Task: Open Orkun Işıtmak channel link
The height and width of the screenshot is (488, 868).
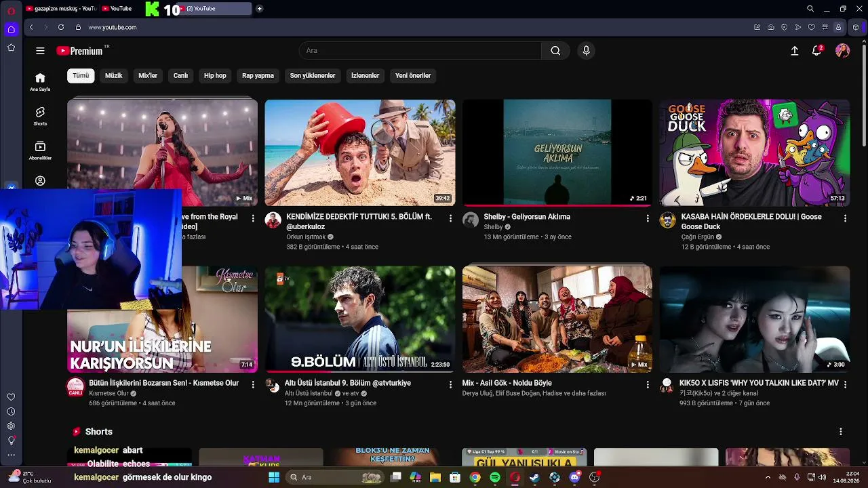Action: point(306,237)
